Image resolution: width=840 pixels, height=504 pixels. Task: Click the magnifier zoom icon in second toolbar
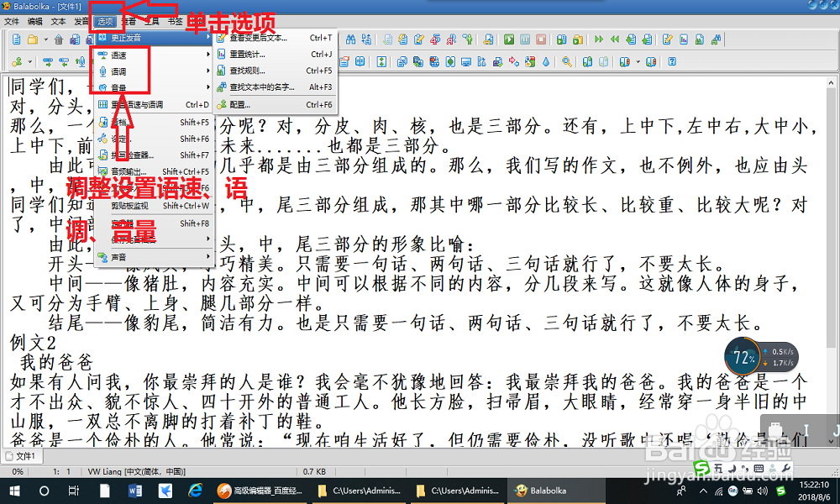[x=567, y=61]
